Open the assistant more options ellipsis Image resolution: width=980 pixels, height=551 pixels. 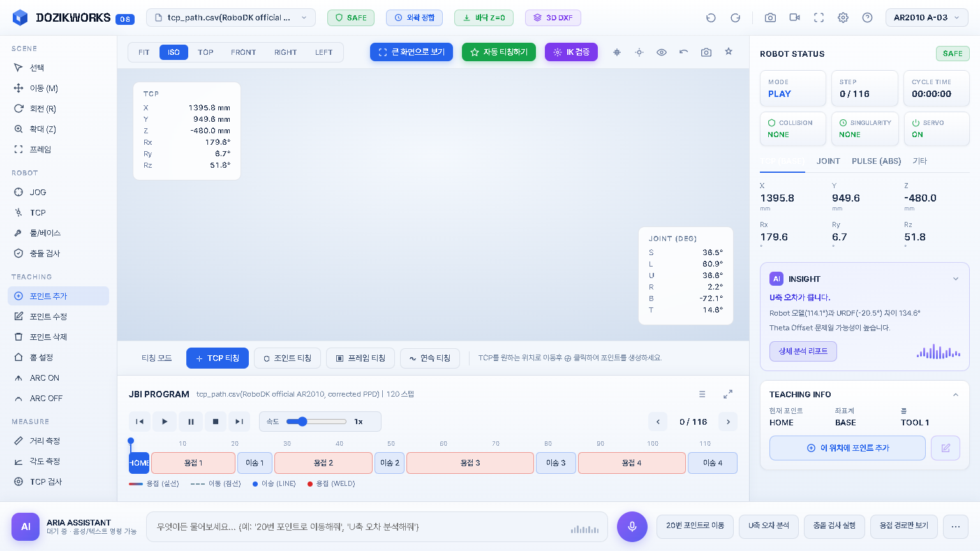956,526
